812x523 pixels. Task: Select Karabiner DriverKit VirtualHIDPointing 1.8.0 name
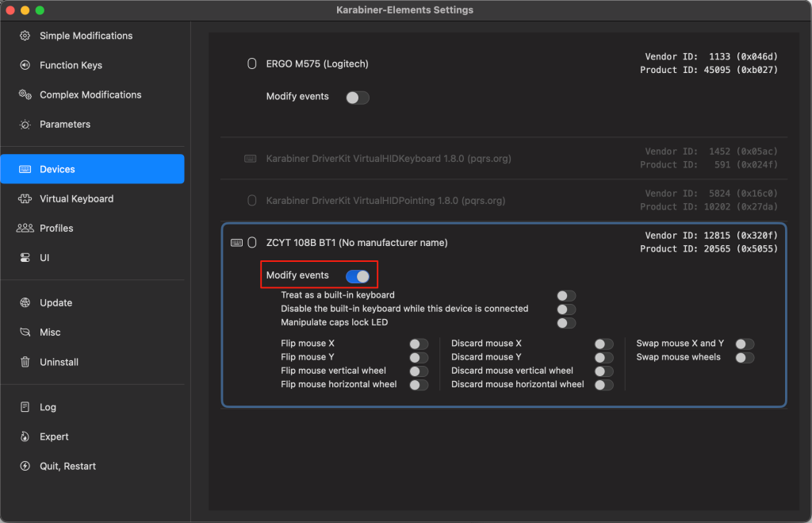point(386,201)
